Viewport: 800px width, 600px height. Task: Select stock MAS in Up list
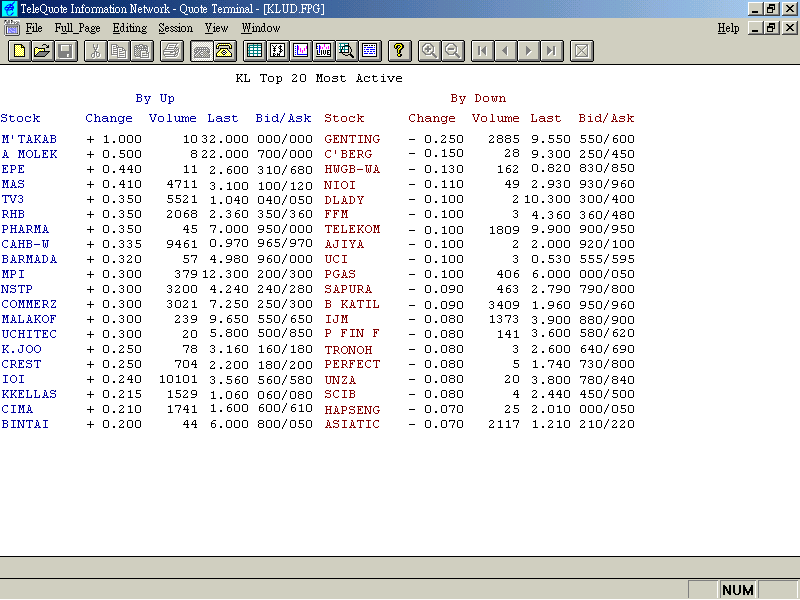coord(13,184)
